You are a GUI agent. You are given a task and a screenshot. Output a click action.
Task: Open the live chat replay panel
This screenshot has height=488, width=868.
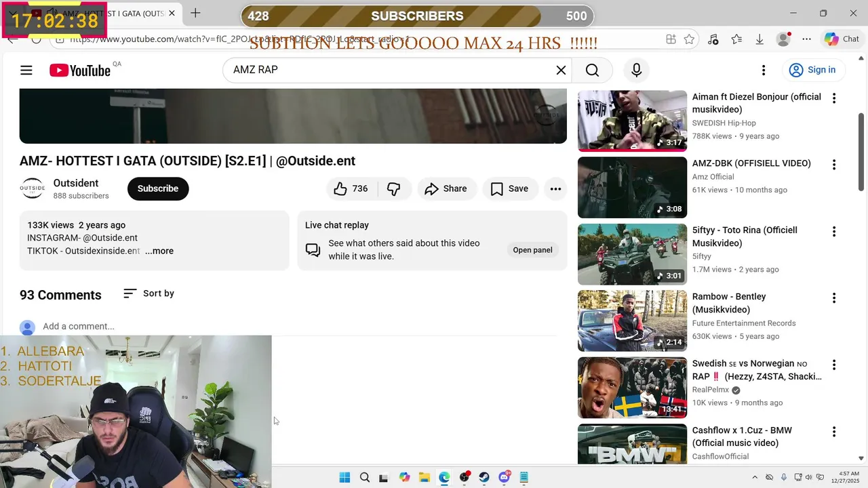pyautogui.click(x=532, y=250)
